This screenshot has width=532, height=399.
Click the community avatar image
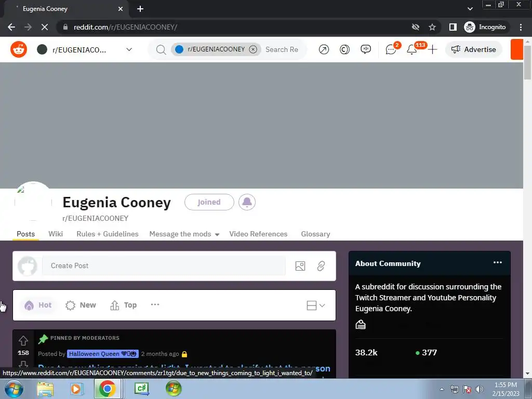point(33,202)
